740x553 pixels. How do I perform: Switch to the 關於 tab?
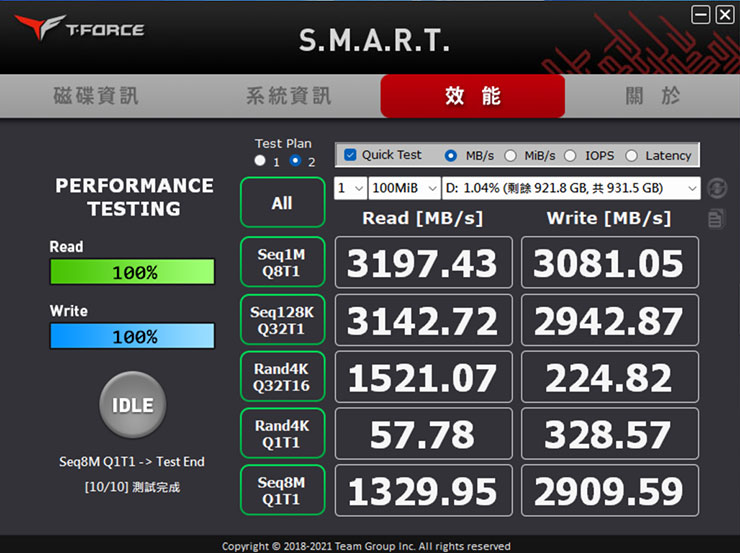point(653,96)
